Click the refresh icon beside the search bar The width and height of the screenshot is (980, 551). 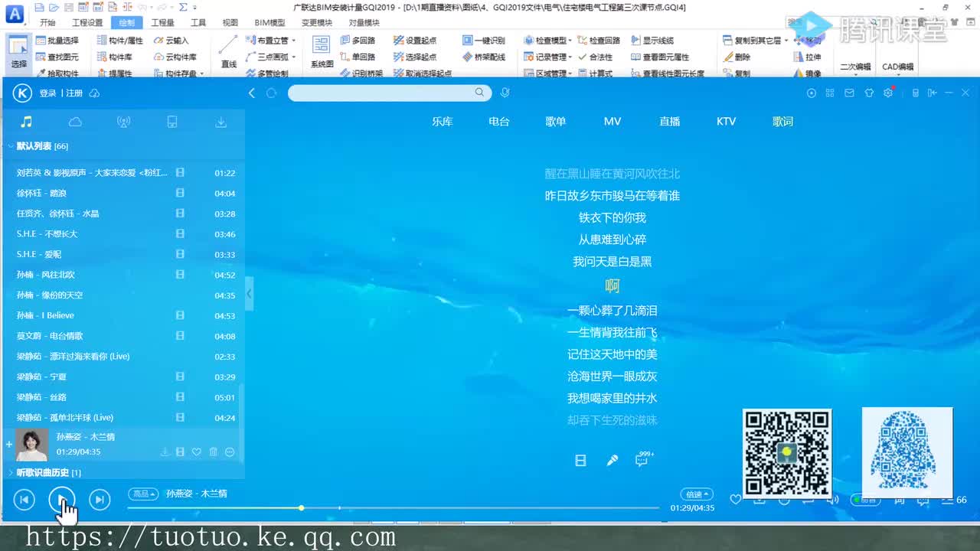point(271,93)
